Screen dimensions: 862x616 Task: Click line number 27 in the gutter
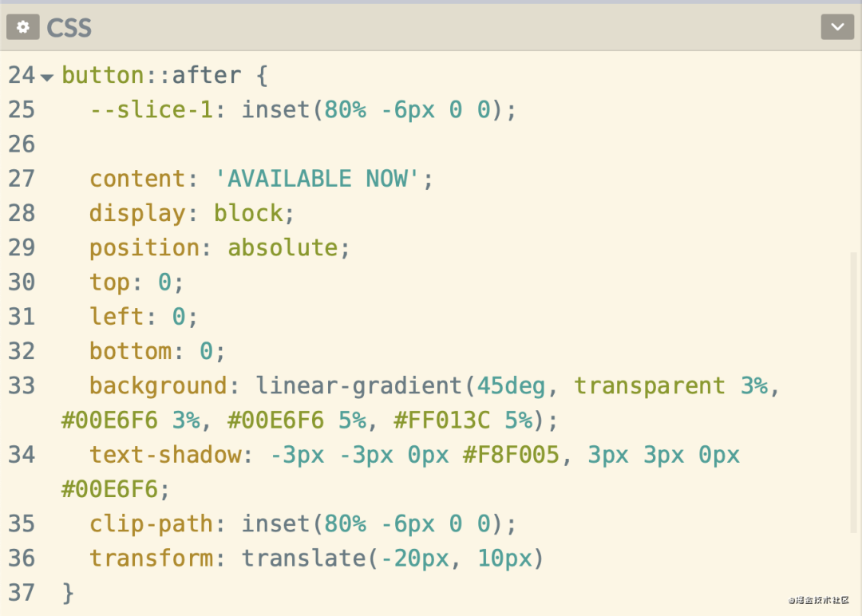[22, 179]
